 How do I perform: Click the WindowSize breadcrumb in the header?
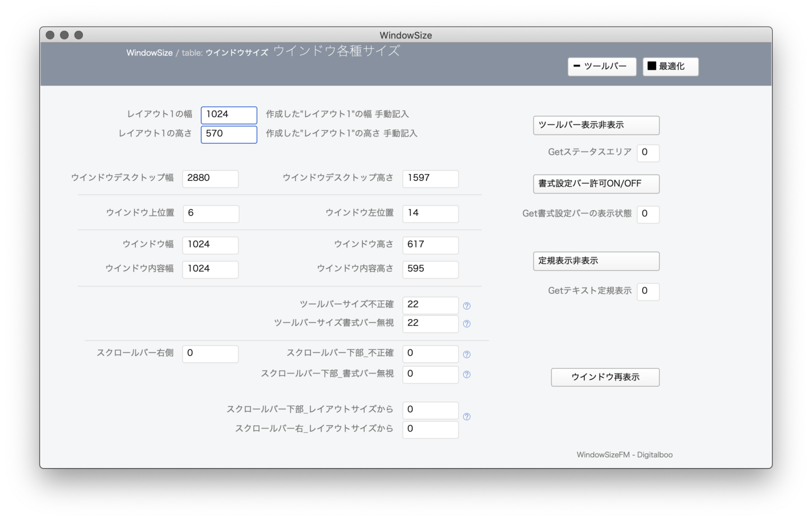150,53
